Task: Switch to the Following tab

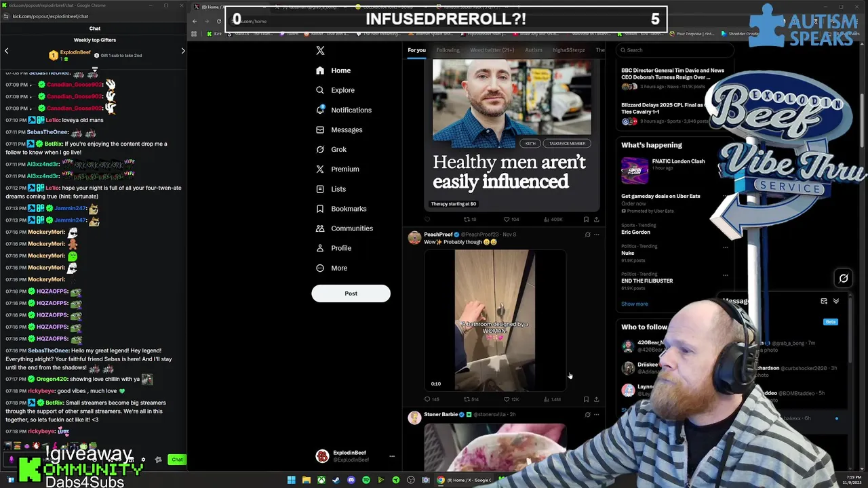Action: point(448,50)
